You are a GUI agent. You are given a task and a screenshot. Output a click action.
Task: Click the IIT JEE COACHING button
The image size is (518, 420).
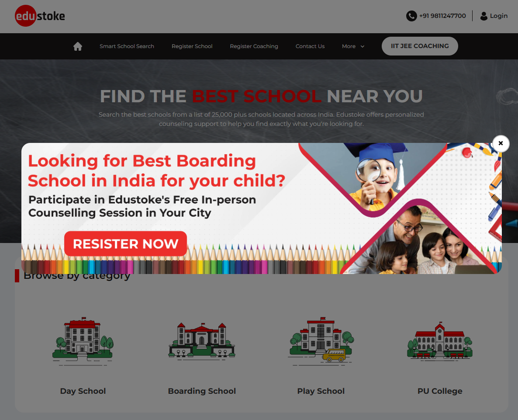point(420,46)
